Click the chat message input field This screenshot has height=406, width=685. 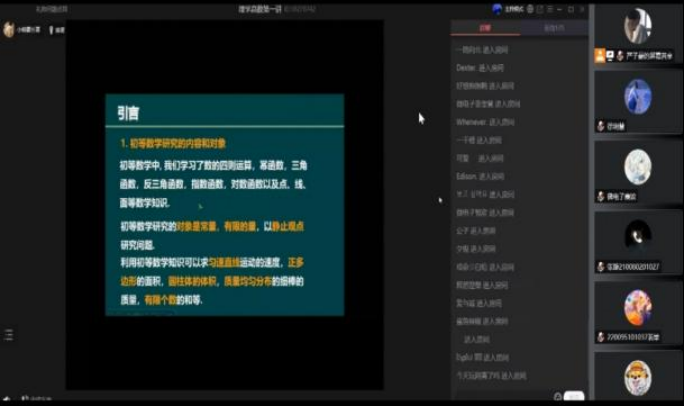coord(500,396)
